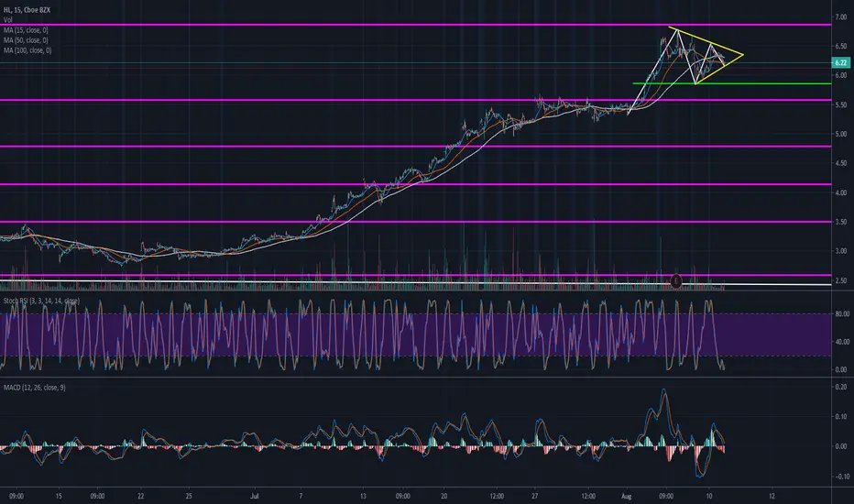Select the yellow triangle pattern drawing

coord(706,56)
